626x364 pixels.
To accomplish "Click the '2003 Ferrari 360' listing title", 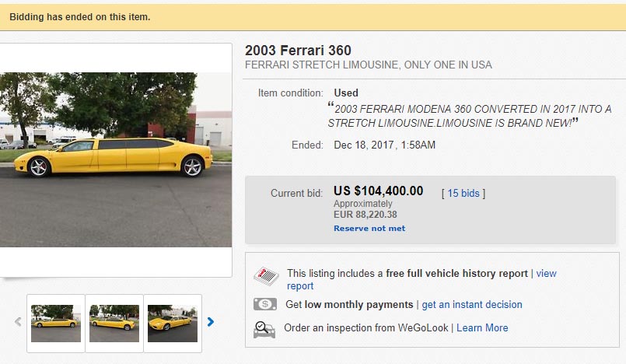I will 298,51.
